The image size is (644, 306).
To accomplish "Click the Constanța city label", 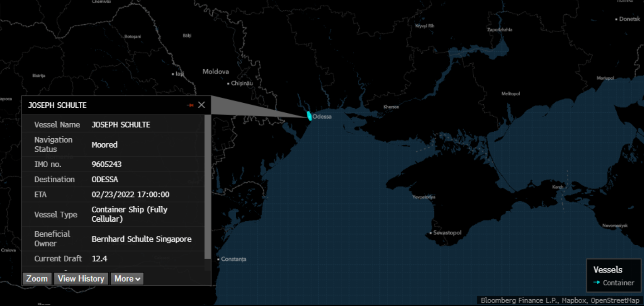I will pos(234,259).
